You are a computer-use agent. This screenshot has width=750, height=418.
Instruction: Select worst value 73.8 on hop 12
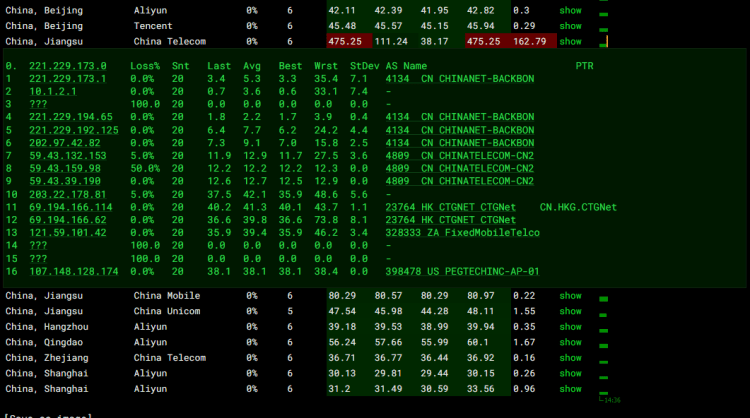point(326,220)
